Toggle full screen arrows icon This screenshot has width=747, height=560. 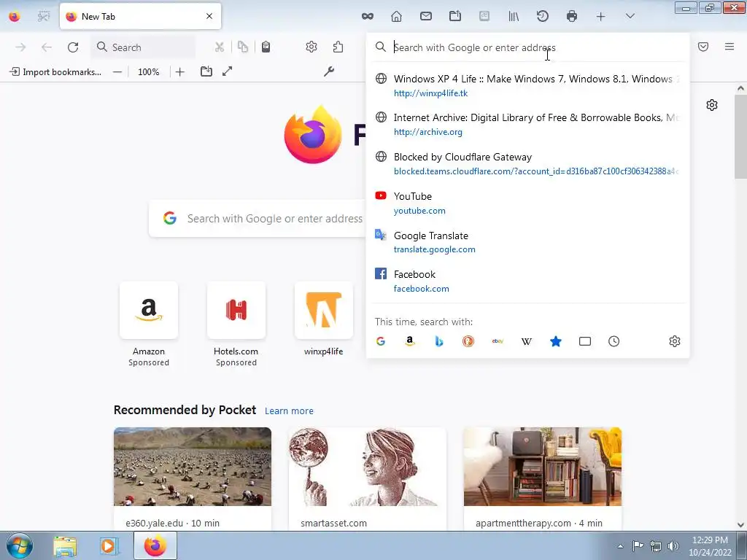[228, 71]
